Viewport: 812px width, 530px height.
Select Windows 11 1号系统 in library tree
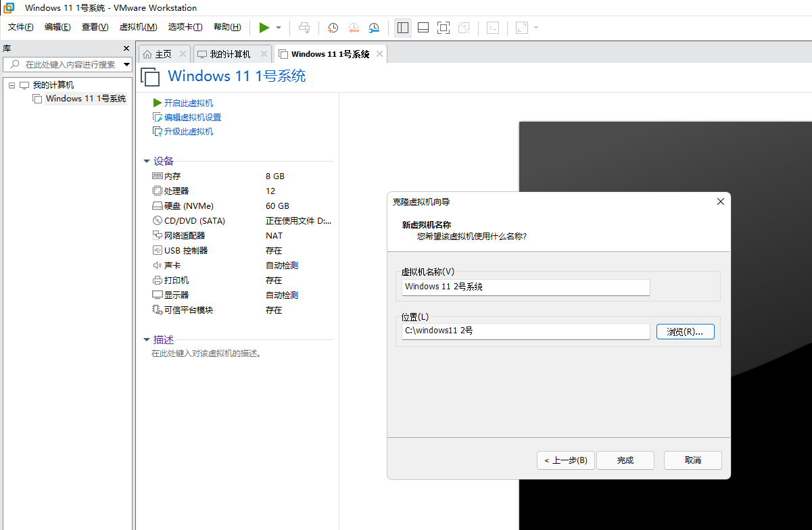(x=86, y=99)
